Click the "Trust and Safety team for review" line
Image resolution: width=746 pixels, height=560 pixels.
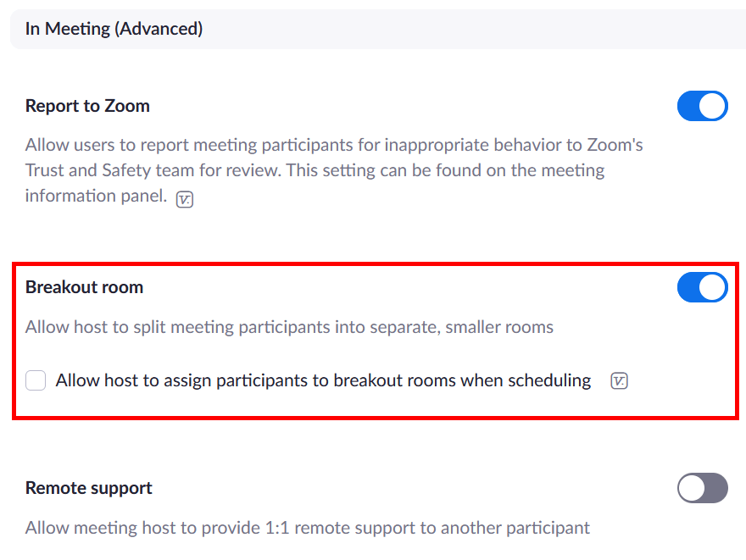tap(314, 170)
